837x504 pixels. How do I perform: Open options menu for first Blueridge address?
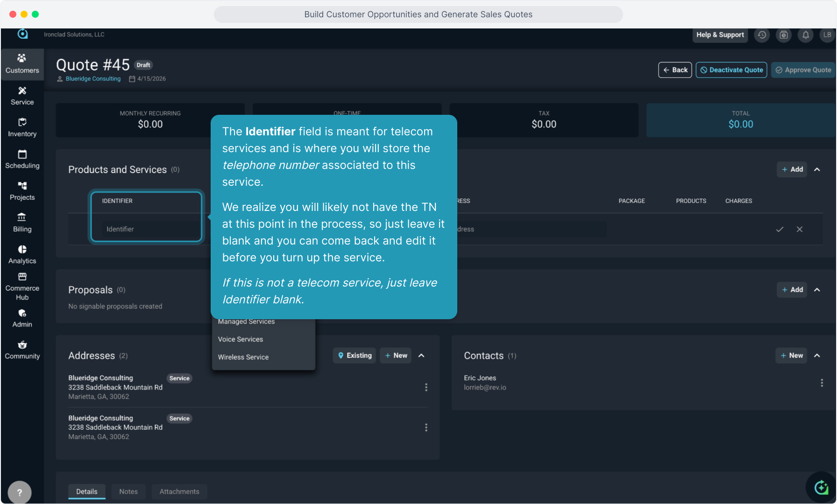pos(426,387)
